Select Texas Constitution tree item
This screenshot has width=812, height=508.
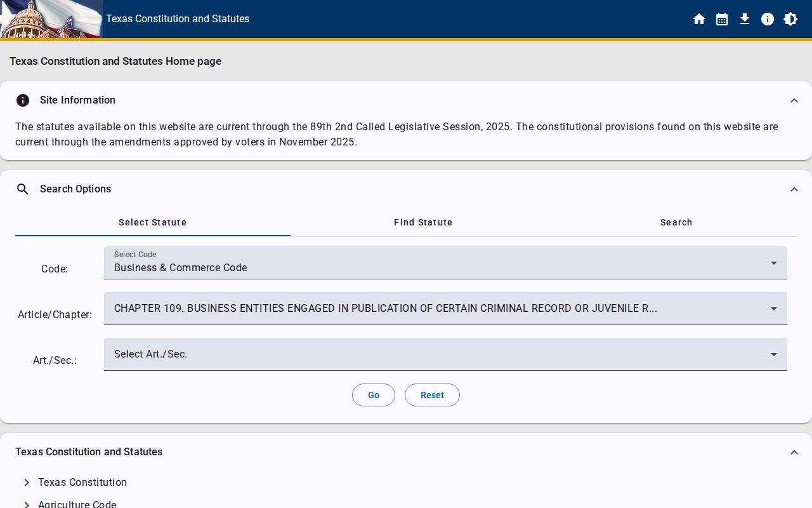click(82, 483)
